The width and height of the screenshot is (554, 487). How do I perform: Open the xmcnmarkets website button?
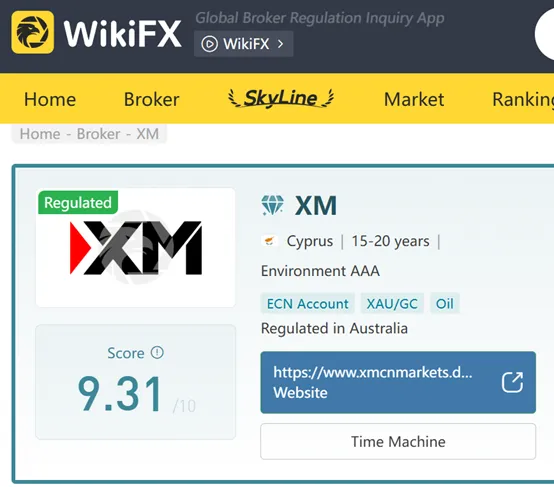coord(398,382)
